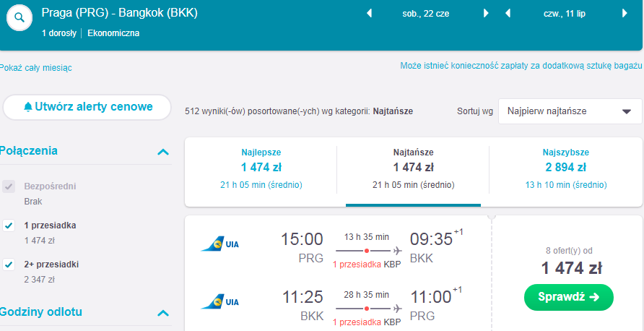Collapse the Godziny odlotu section
The width and height of the screenshot is (644, 331).
[x=163, y=314]
